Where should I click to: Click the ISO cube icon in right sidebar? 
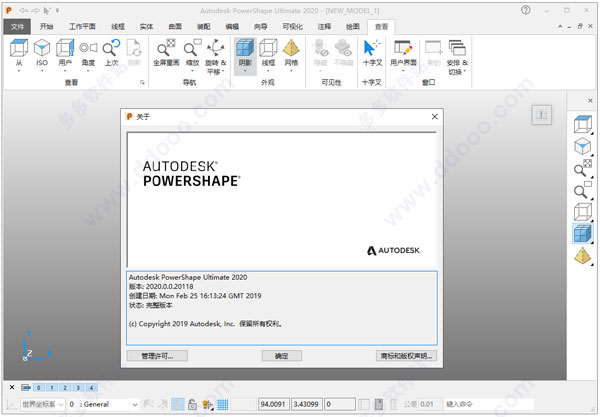[x=583, y=146]
